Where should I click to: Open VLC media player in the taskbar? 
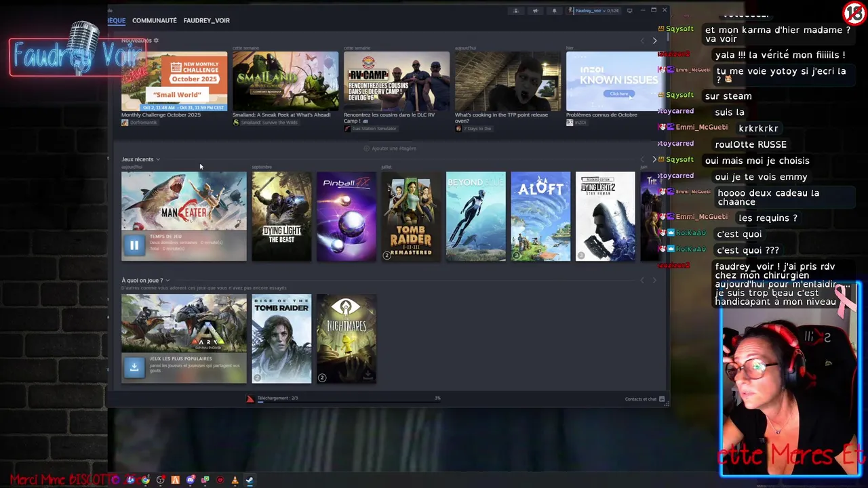click(235, 480)
